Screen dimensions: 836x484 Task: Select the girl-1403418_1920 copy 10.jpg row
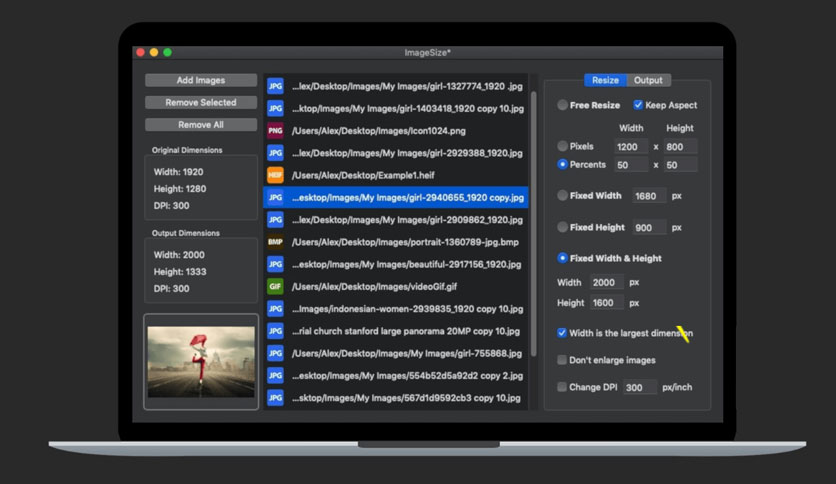396,109
